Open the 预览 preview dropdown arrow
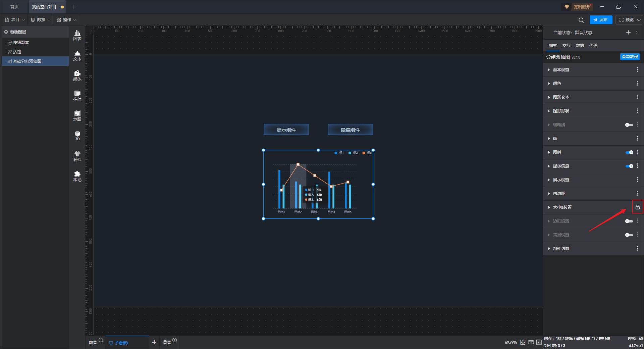Image resolution: width=644 pixels, height=349 pixels. [639, 20]
